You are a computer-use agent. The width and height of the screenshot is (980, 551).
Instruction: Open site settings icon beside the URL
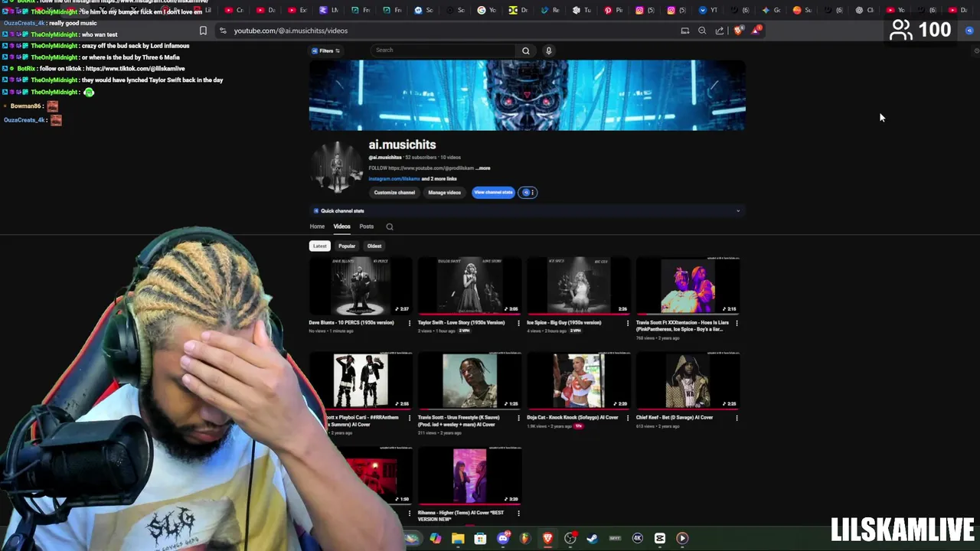pos(223,31)
